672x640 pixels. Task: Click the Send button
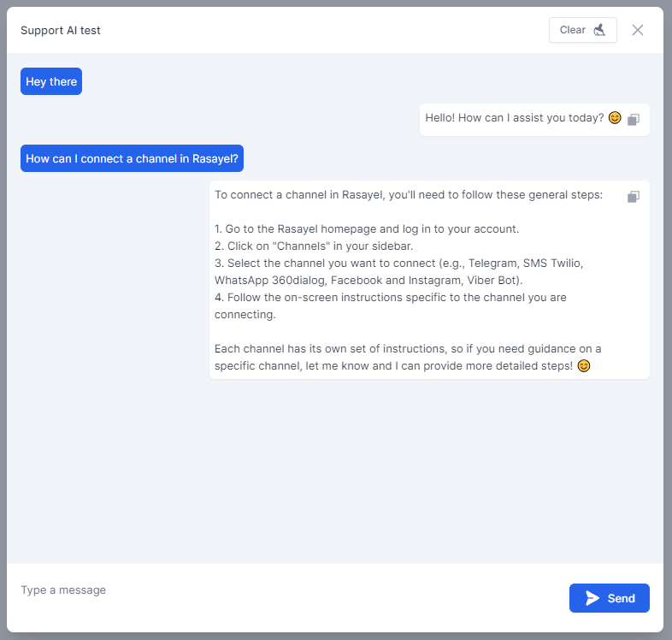610,598
